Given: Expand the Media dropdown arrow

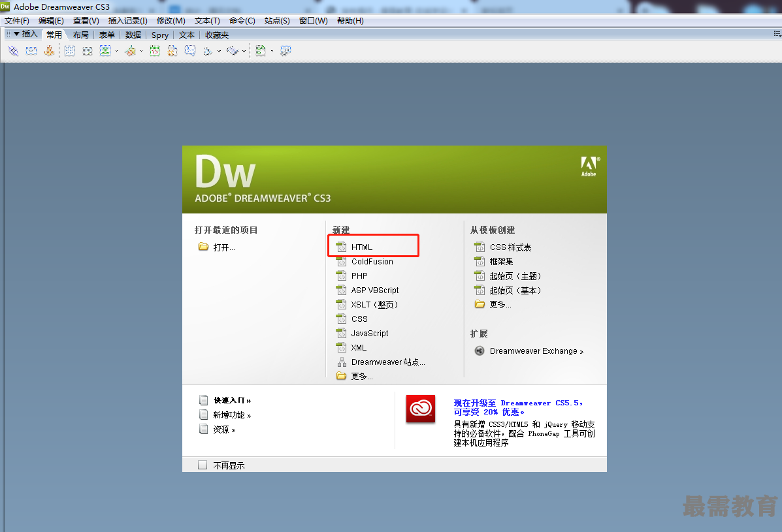Looking at the screenshot, I should click(x=142, y=51).
